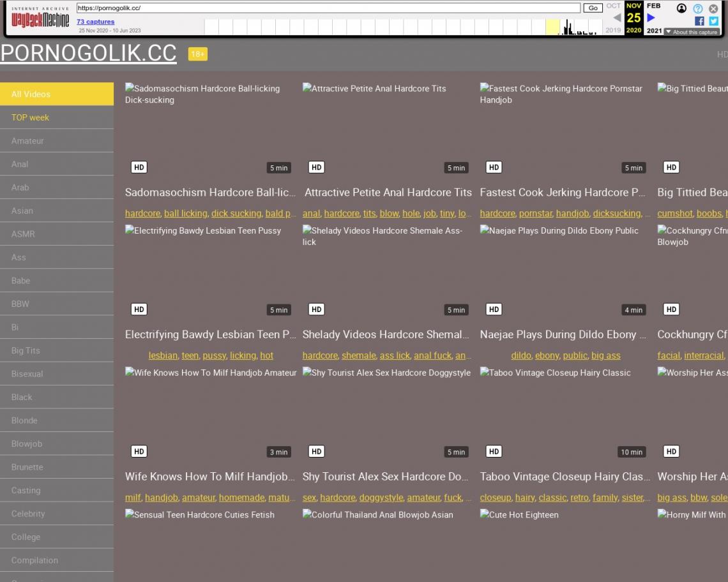Open the BBW sidebar category
Image resolution: width=728 pixels, height=582 pixels.
[x=57, y=304]
